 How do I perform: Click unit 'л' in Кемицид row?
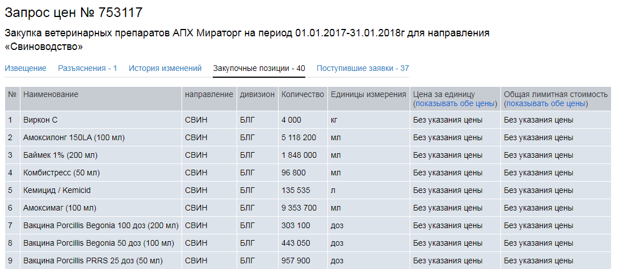point(332,191)
